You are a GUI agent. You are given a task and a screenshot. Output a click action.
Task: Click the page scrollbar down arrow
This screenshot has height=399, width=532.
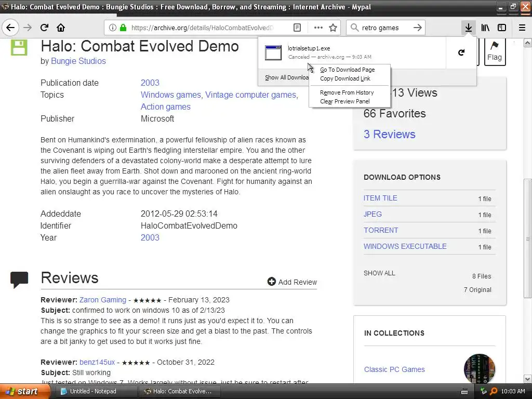tap(528, 379)
